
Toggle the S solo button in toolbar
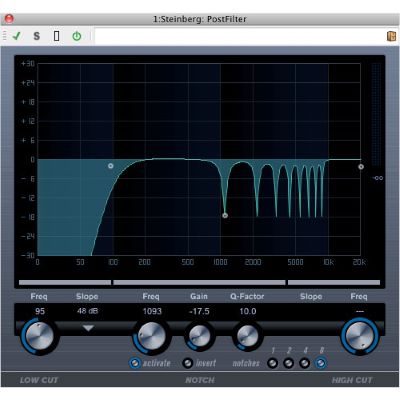[x=37, y=36]
